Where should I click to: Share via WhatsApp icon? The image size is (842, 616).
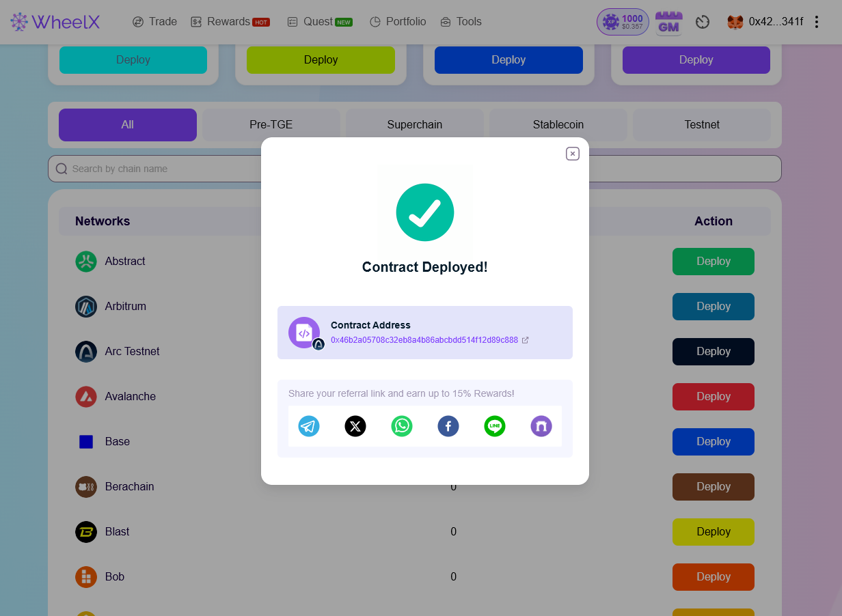[402, 426]
